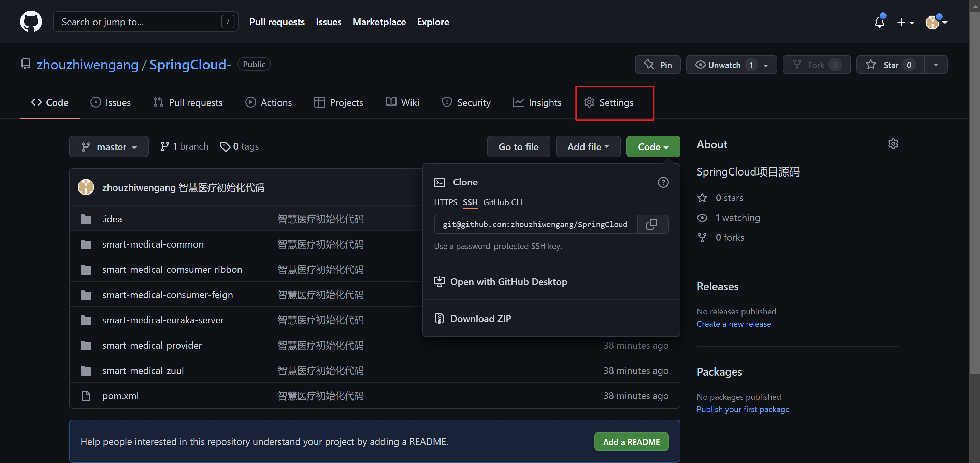Open the Wiki tab
Screen dimensions: 980x463
[402, 102]
